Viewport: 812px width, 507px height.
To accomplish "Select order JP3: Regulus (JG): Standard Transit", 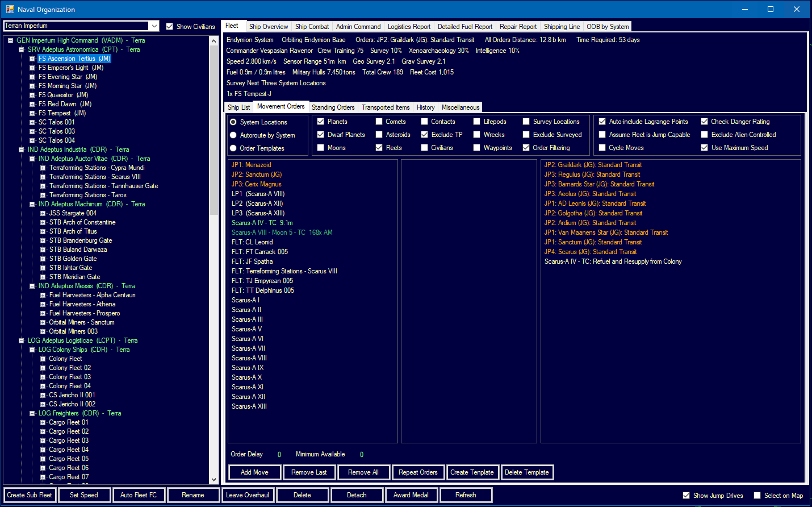I will (x=592, y=174).
